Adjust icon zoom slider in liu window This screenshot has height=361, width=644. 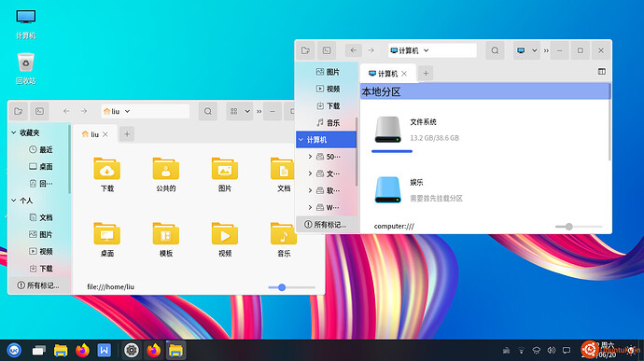point(282,287)
